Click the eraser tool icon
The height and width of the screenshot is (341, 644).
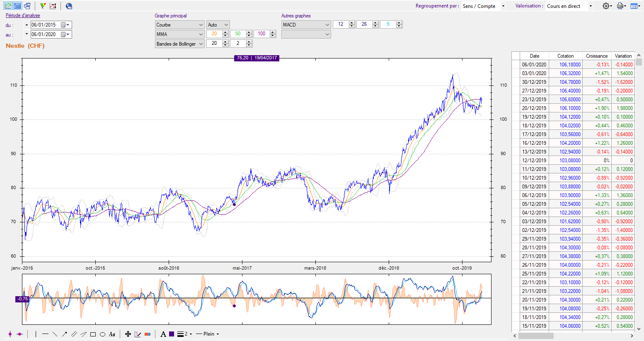point(148,334)
